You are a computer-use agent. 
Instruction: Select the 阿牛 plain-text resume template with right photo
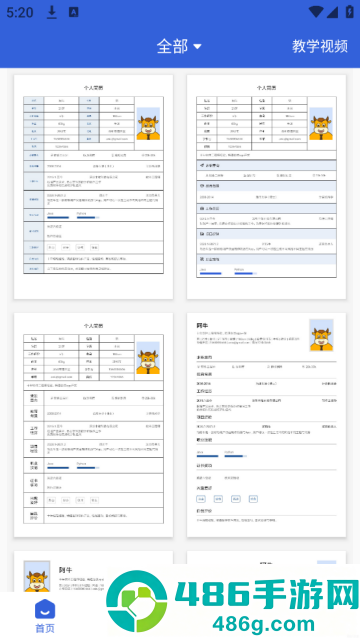(266, 425)
